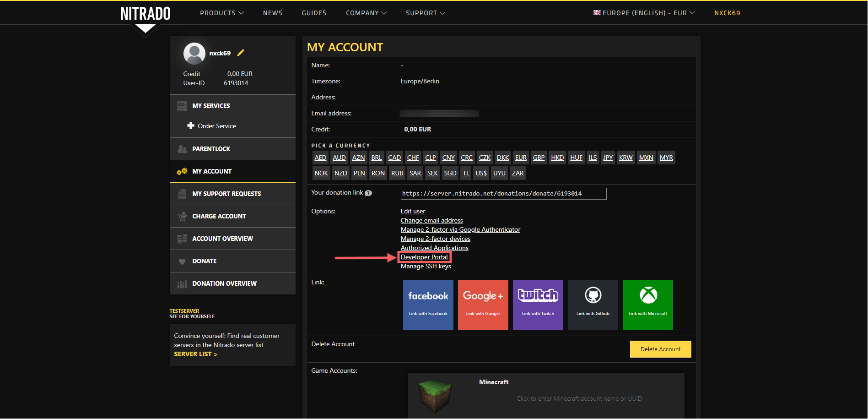Click the Charge Account cart icon
The height and width of the screenshot is (419, 868).
[x=182, y=216]
